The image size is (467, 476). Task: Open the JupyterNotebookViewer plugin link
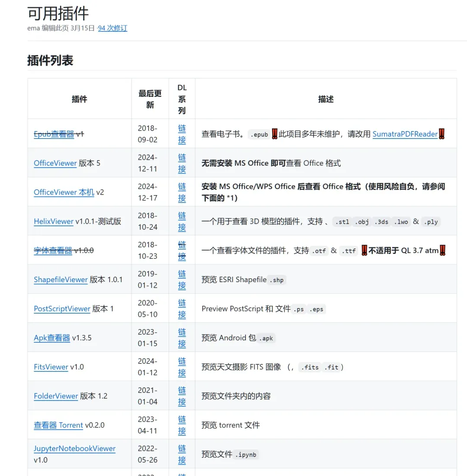click(x=75, y=448)
